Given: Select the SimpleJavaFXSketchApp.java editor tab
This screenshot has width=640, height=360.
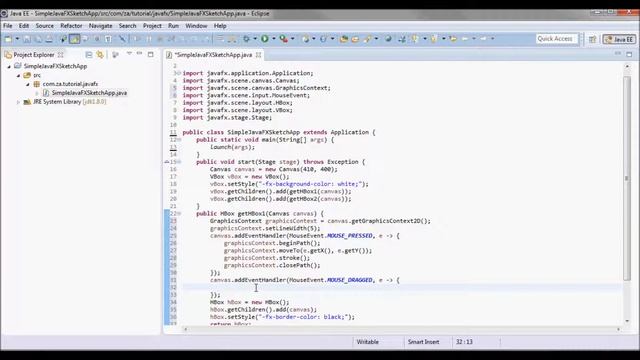Looking at the screenshot, I should pyautogui.click(x=213, y=54).
